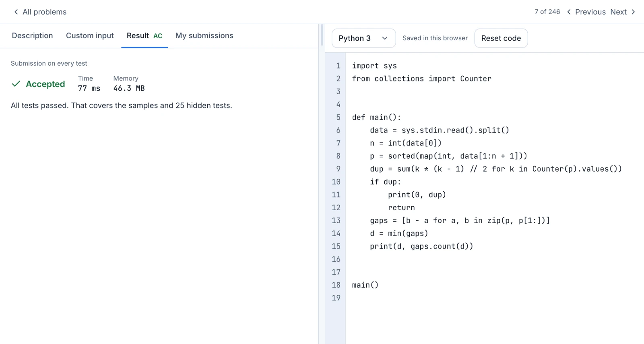Click the 'main()' call on line 18
This screenshot has height=344, width=644.
[x=365, y=285]
